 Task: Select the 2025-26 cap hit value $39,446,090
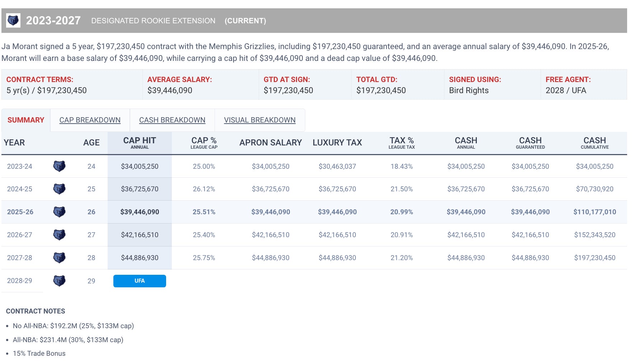[140, 212]
